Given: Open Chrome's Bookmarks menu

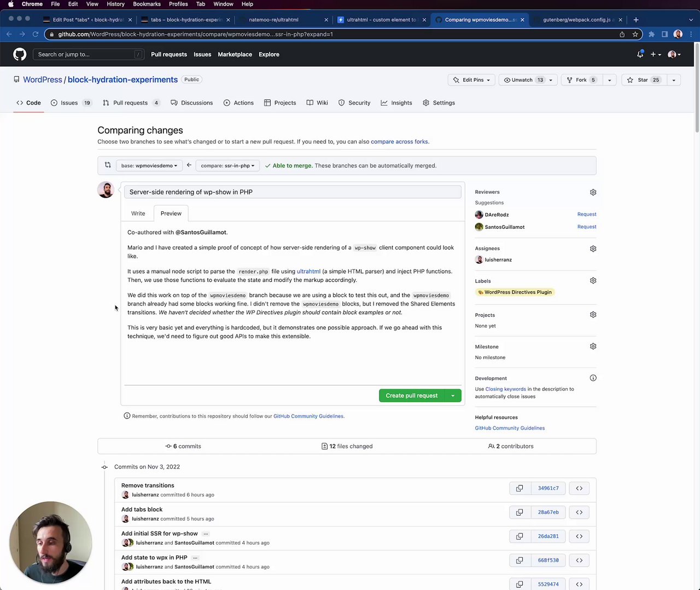Looking at the screenshot, I should (147, 4).
